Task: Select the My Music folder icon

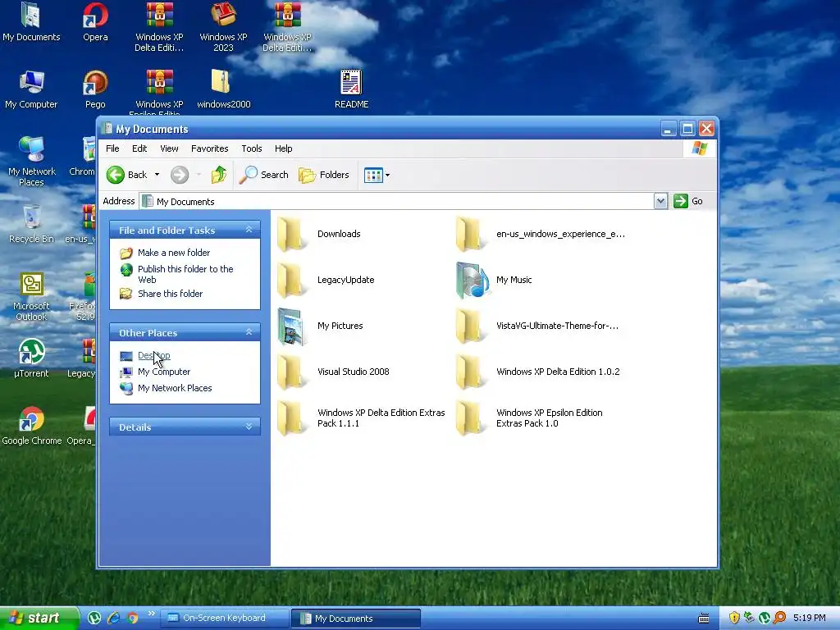Action: click(472, 281)
